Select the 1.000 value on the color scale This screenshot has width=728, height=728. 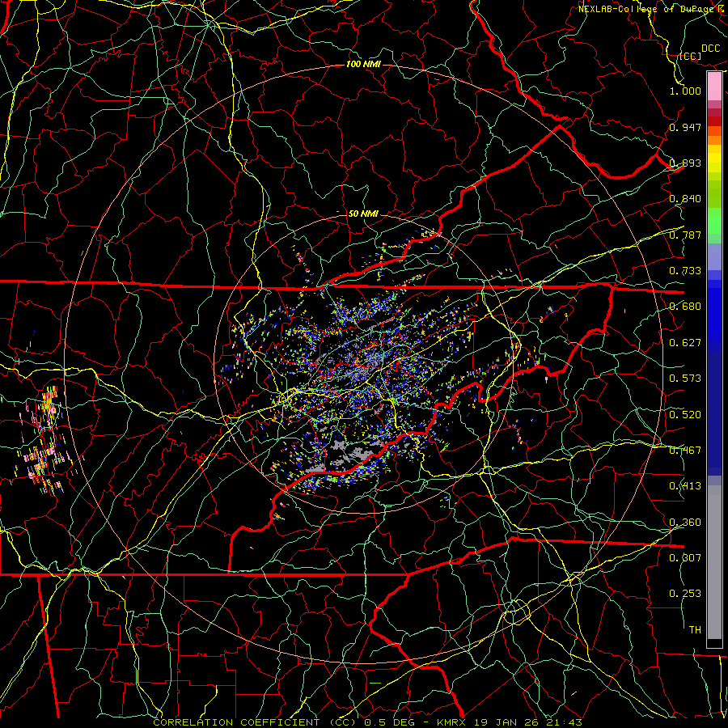[x=685, y=91]
